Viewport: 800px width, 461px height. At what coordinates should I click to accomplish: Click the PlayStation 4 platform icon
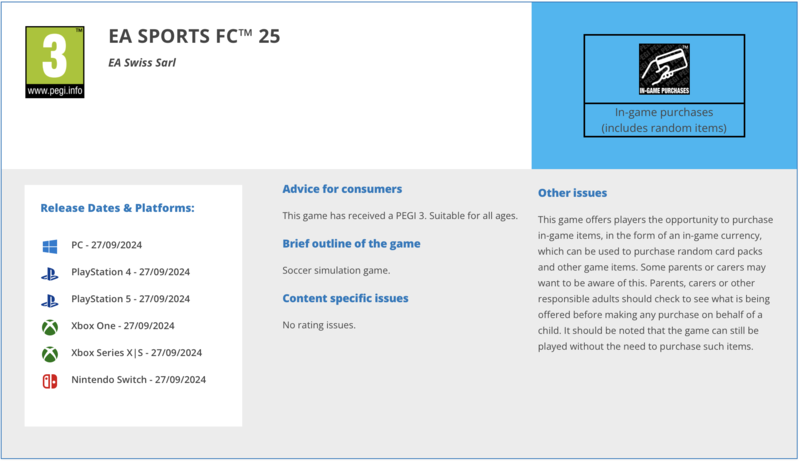coord(50,272)
